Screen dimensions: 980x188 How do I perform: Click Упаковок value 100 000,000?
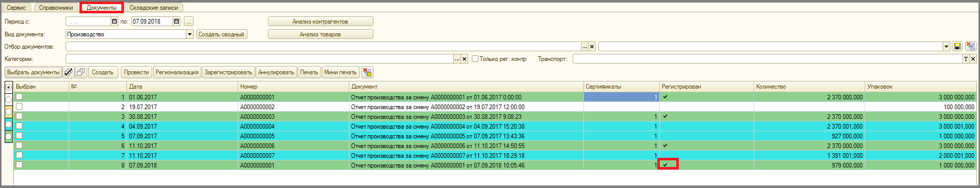pos(921,107)
